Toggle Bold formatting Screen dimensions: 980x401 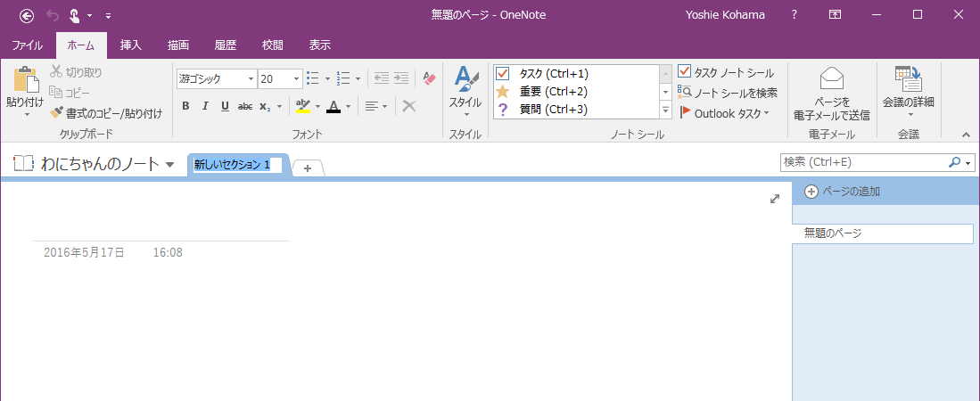(x=185, y=106)
